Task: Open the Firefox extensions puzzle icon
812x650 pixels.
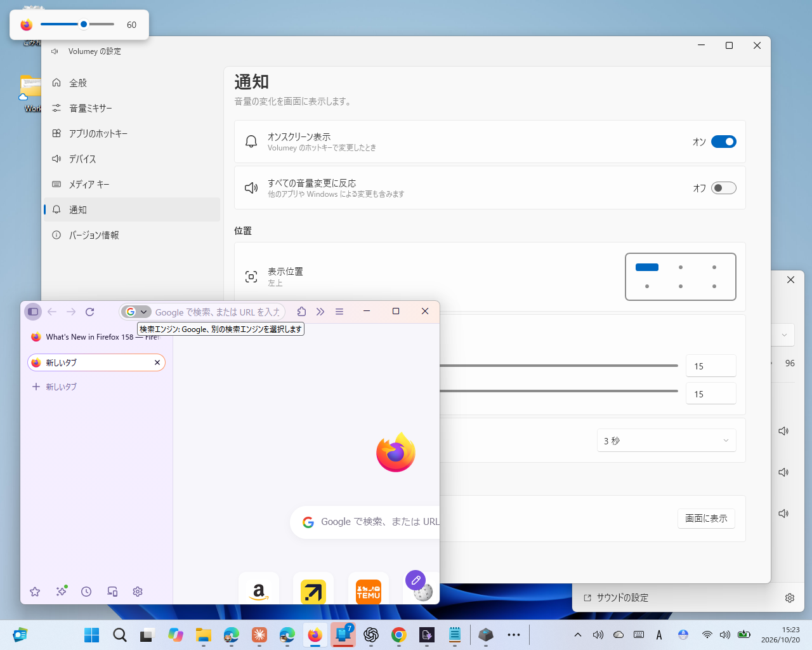Action: (x=301, y=312)
